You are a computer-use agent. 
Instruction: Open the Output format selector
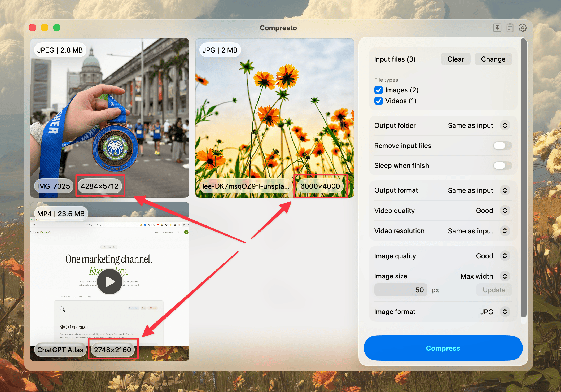pos(505,190)
